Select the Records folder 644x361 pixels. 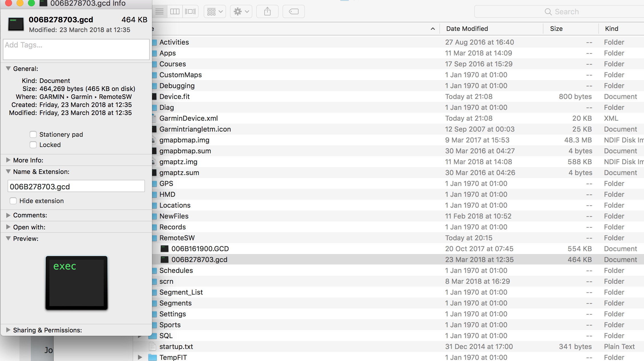point(173,227)
